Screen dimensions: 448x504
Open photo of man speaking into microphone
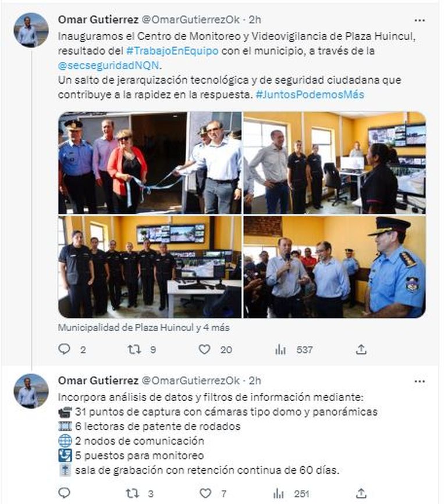tap(335, 267)
